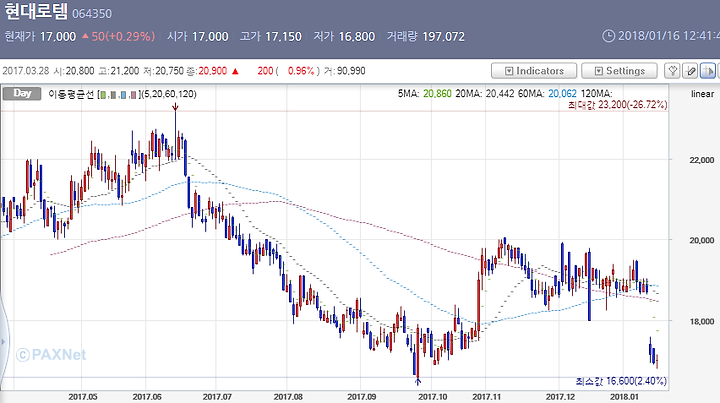Click the pin icon in chart toolbar
720x403 pixels.
pos(672,71)
